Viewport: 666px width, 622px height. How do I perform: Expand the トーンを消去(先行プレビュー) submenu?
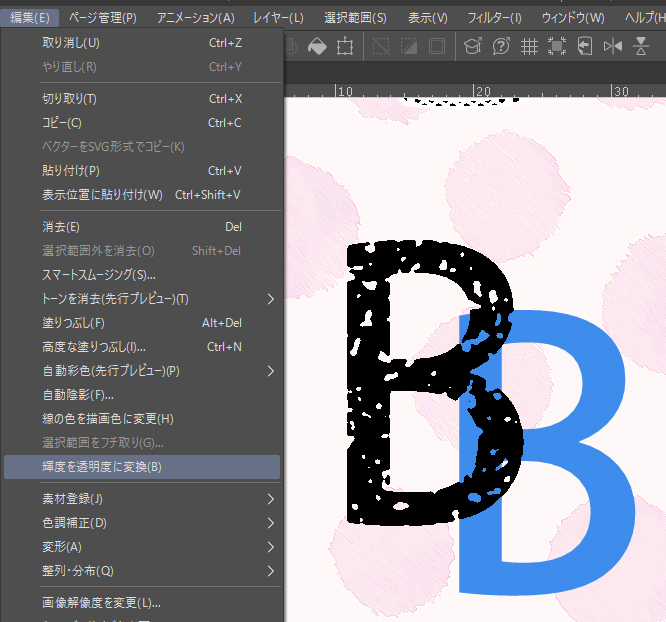[x=270, y=299]
